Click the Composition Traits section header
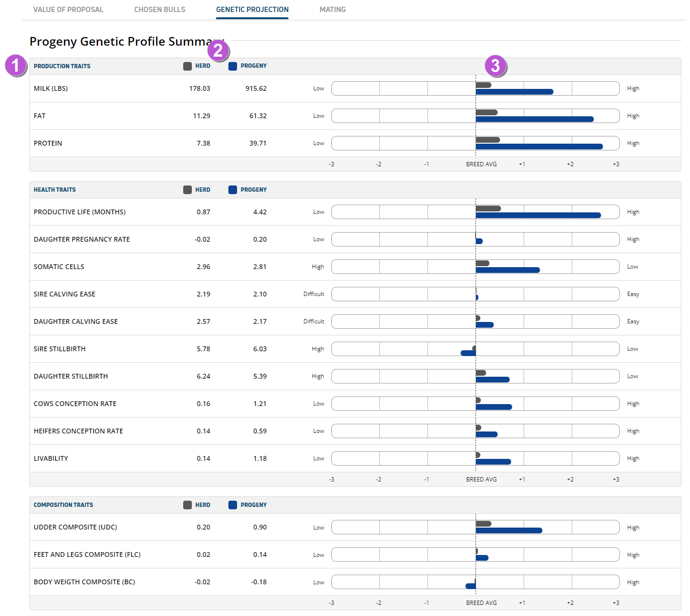This screenshot has height=616, width=690. [63, 505]
